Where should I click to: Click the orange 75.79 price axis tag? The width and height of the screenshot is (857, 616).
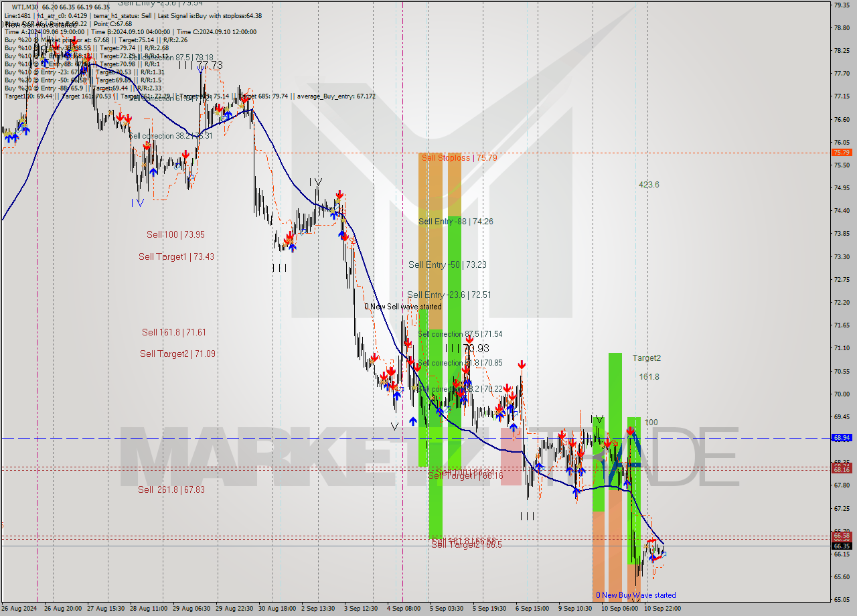coord(842,153)
